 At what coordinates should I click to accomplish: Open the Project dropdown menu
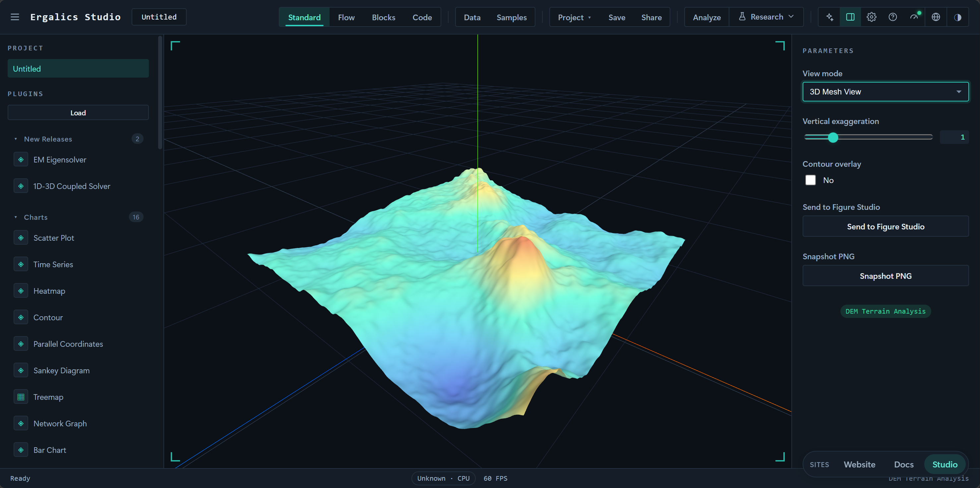tap(574, 18)
